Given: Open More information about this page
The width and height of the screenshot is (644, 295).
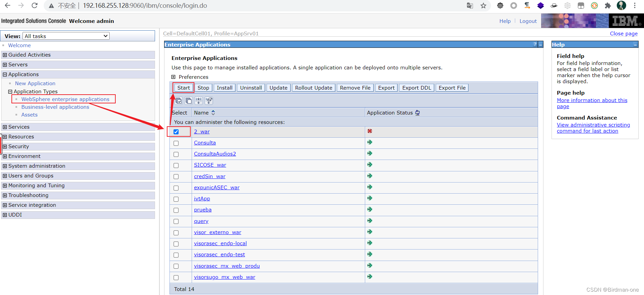Looking at the screenshot, I should [x=592, y=103].
